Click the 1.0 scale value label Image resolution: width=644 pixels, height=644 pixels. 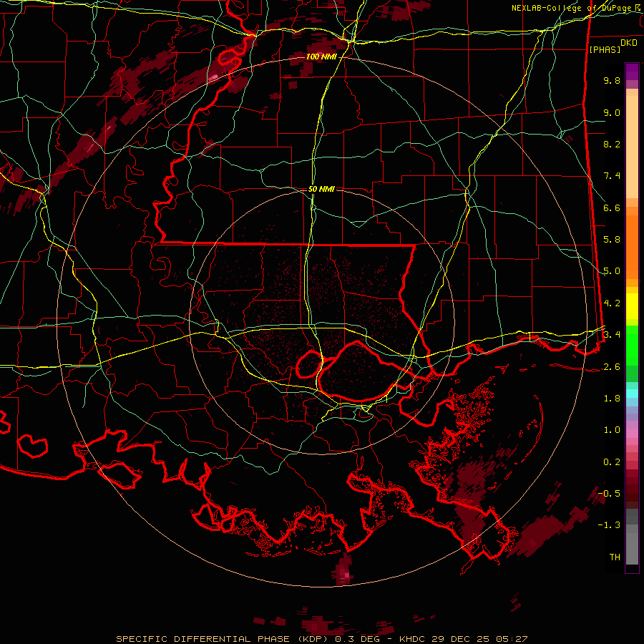click(x=612, y=429)
